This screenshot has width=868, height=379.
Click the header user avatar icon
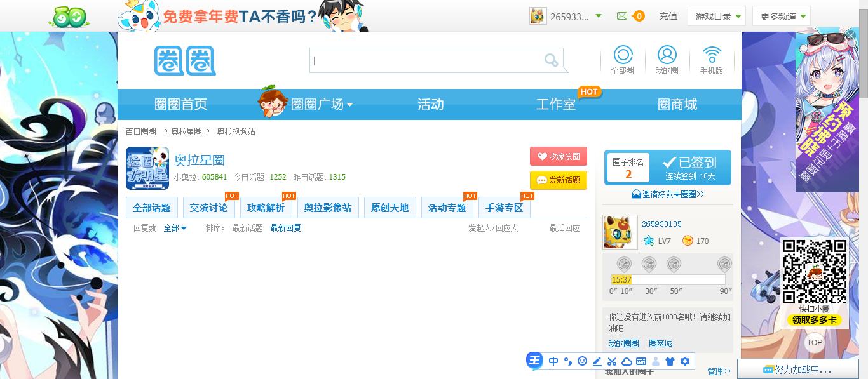click(538, 16)
